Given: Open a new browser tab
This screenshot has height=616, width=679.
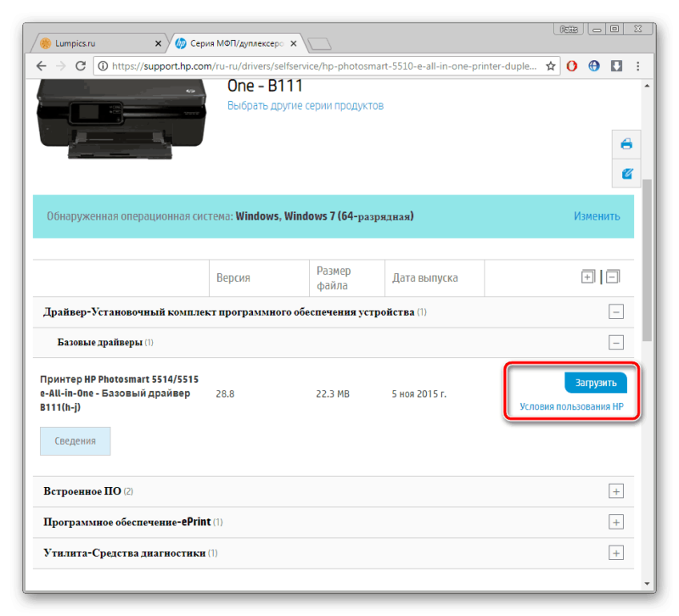Looking at the screenshot, I should [x=320, y=44].
